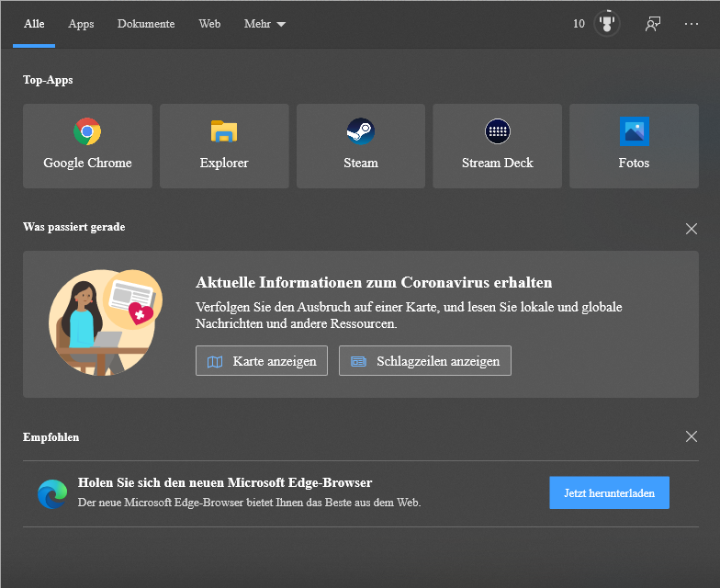Launch Explorer from Top-Apps
The width and height of the screenshot is (720, 588).
(224, 146)
